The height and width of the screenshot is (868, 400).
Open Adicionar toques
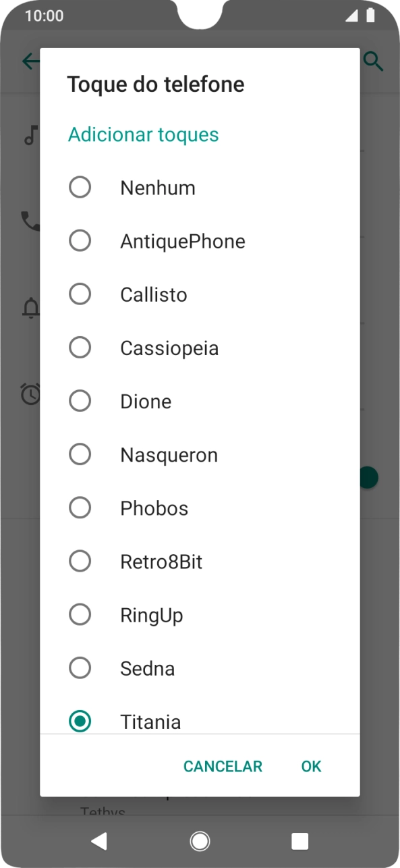[x=143, y=134]
